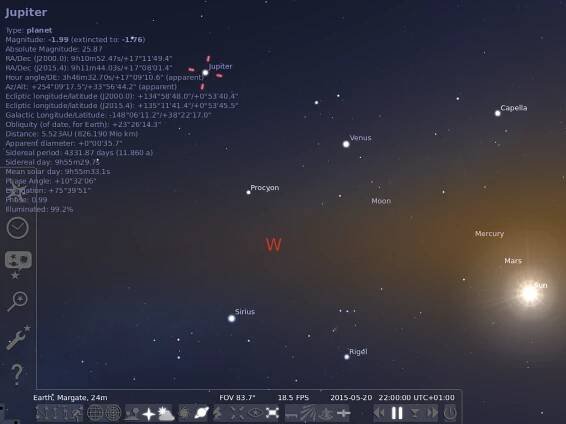Toggle constellation lines in bottom toolbar
The width and height of the screenshot is (566, 424).
click(x=43, y=413)
